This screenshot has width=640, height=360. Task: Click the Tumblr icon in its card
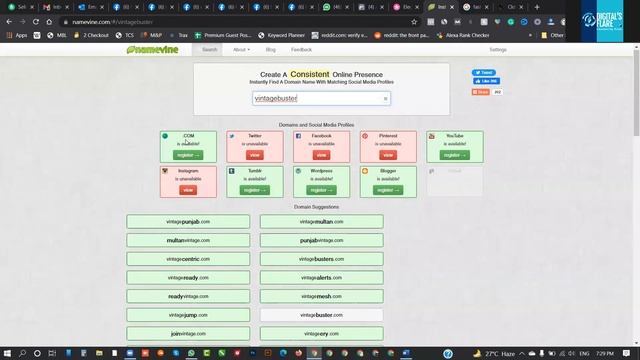click(x=232, y=171)
